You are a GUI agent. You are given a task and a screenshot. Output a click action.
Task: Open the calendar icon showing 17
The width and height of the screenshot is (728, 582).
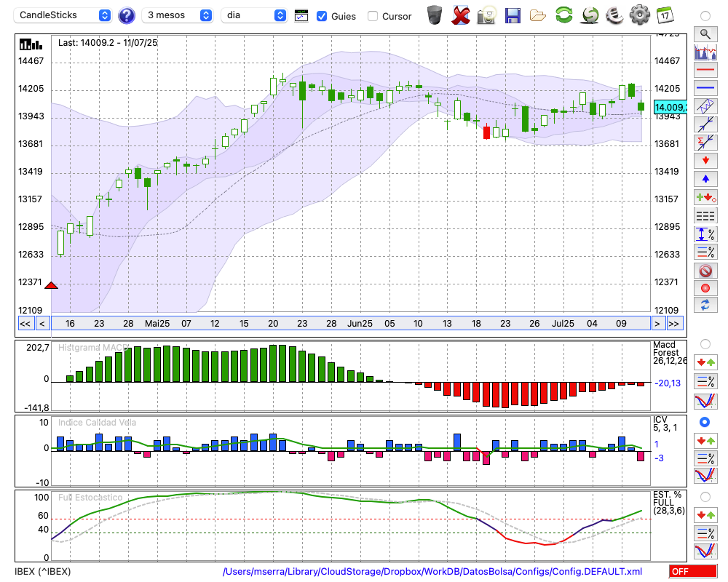pos(665,15)
